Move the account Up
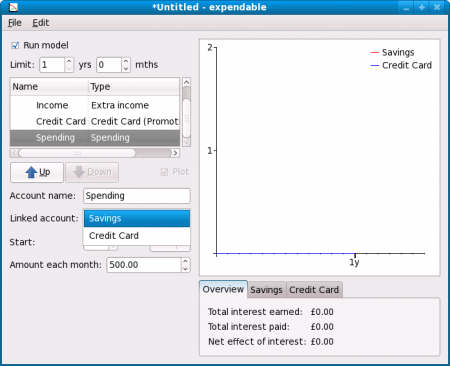The height and width of the screenshot is (366, 450). (37, 172)
